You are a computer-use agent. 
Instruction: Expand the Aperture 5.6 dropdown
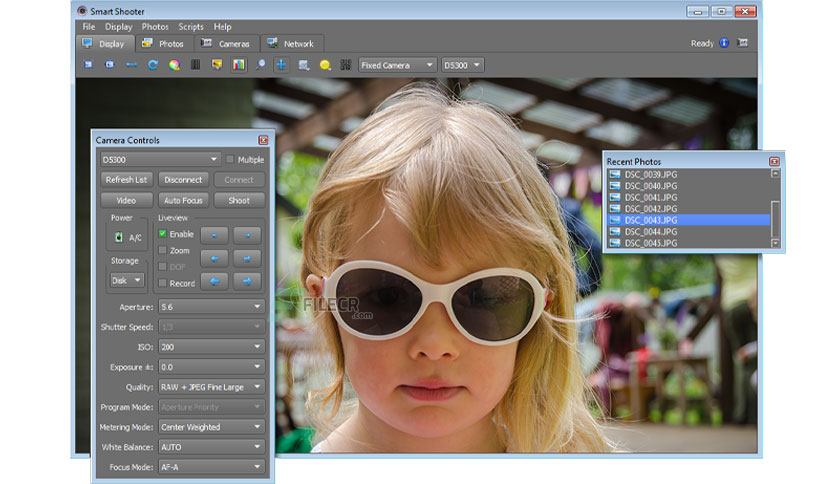coord(212,306)
